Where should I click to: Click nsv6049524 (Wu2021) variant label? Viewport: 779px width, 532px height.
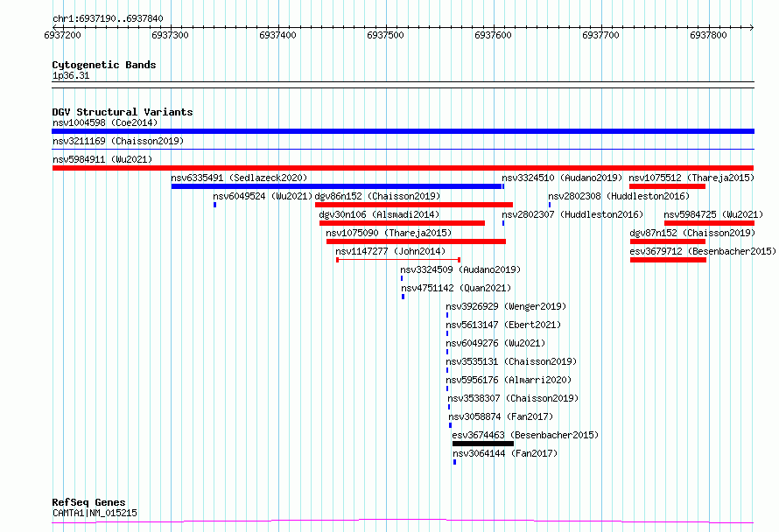(263, 196)
